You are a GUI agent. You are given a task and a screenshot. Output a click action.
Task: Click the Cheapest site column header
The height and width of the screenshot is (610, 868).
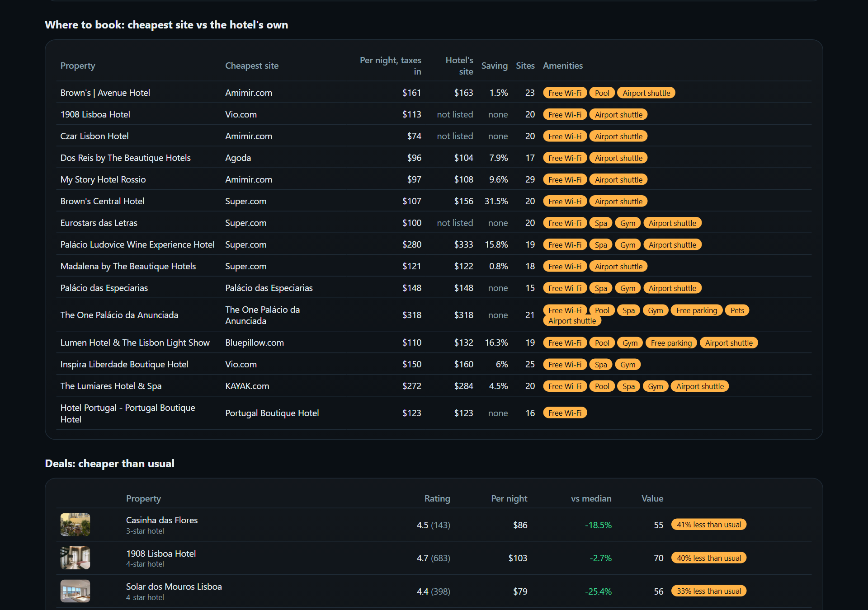252,66
